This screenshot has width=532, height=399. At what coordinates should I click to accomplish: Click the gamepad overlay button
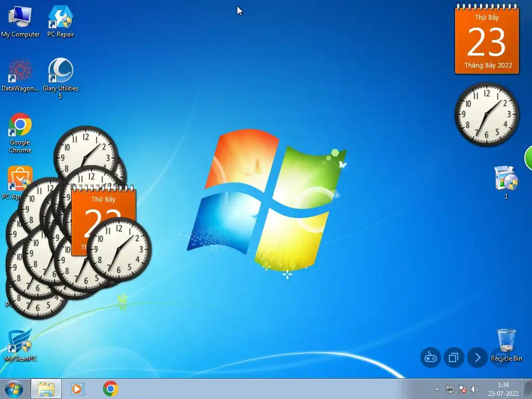(x=431, y=357)
